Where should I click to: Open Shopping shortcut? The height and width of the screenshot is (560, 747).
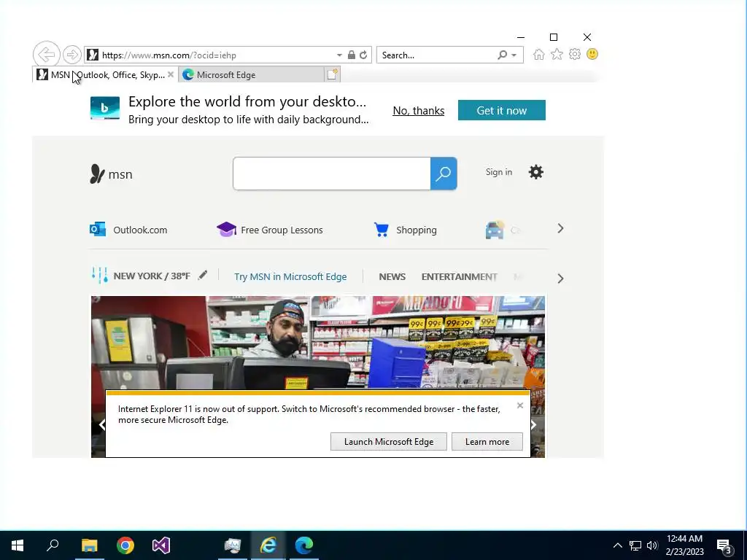[405, 230]
